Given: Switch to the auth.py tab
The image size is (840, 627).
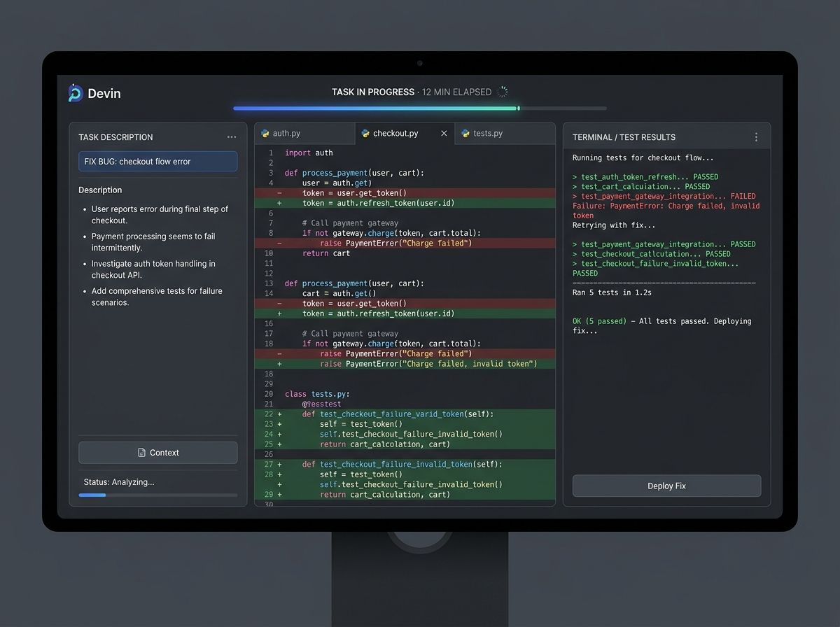Looking at the screenshot, I should [x=305, y=133].
